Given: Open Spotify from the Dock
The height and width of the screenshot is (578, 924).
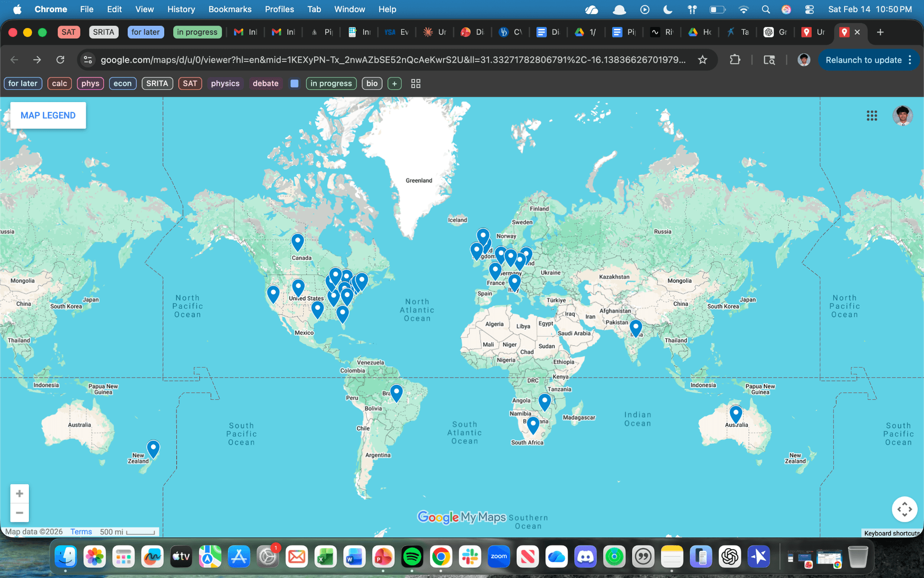Looking at the screenshot, I should tap(412, 557).
